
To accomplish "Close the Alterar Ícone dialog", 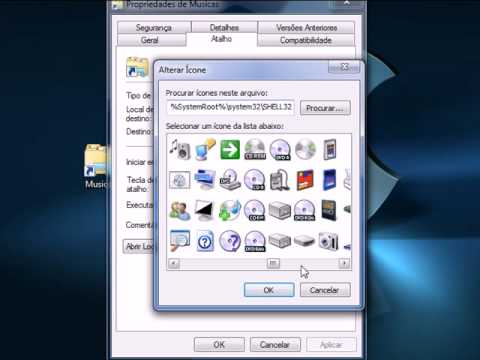I will point(344,67).
